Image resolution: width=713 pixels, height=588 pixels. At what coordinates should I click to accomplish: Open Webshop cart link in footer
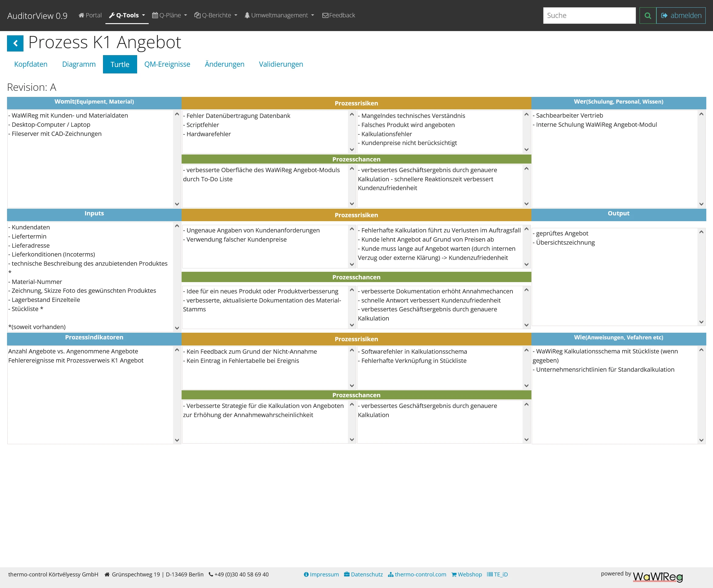[x=466, y=575]
